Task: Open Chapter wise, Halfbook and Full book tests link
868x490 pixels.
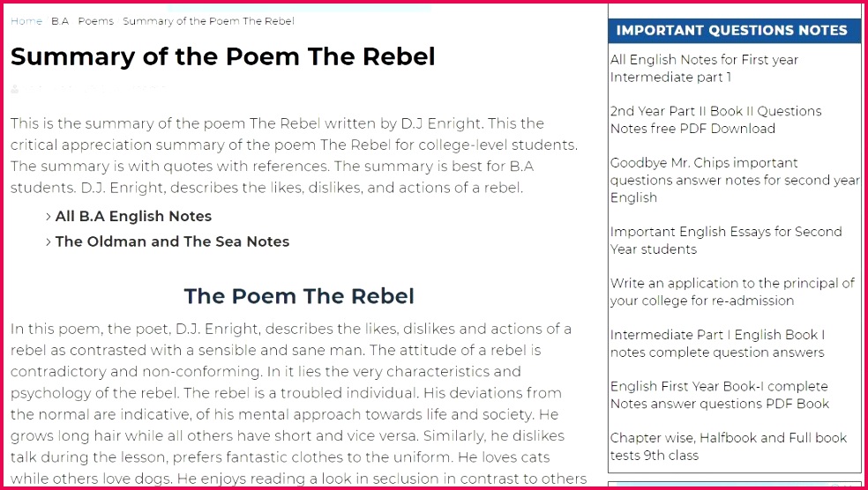Action: tap(728, 447)
